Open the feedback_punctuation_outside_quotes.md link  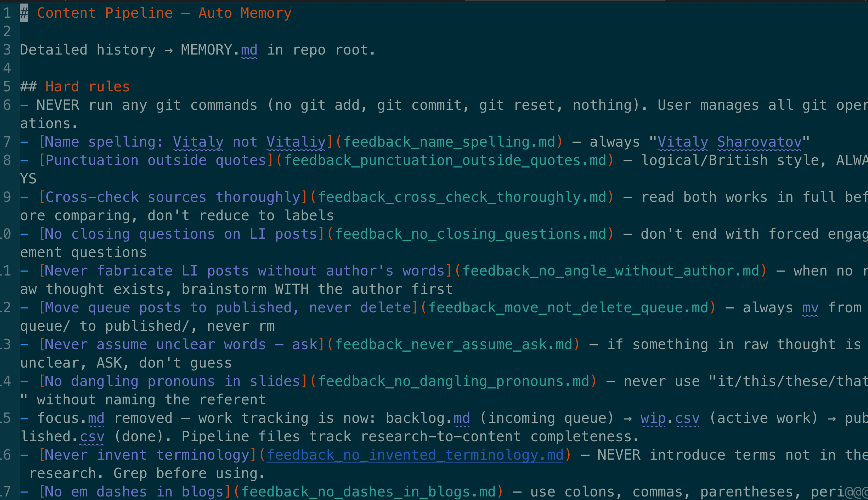[445, 160]
